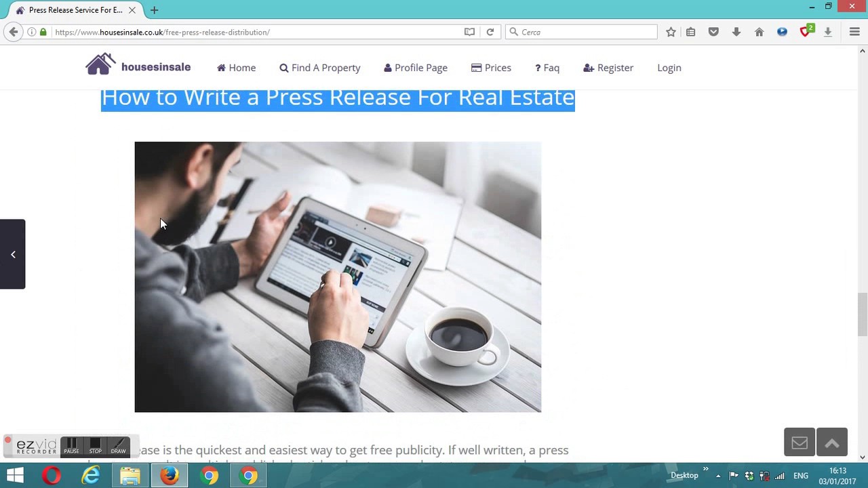
Task: Click the back-to-top arrow button
Action: pos(832,443)
